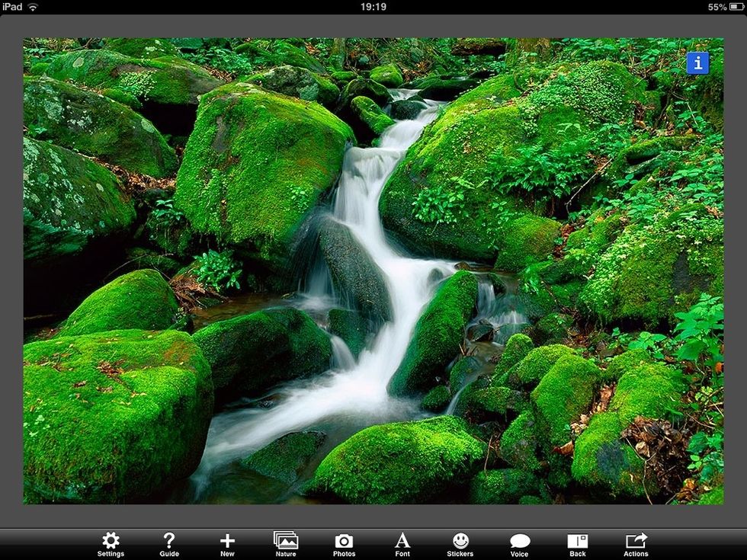Open the Nature backgrounds gallery
The width and height of the screenshot is (747, 560).
click(x=286, y=544)
